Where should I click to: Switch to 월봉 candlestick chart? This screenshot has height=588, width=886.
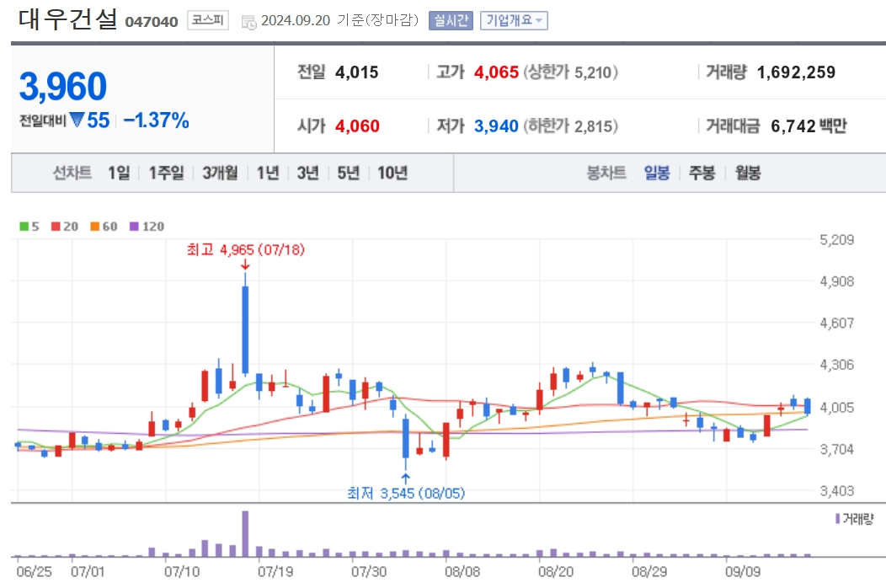tap(748, 173)
